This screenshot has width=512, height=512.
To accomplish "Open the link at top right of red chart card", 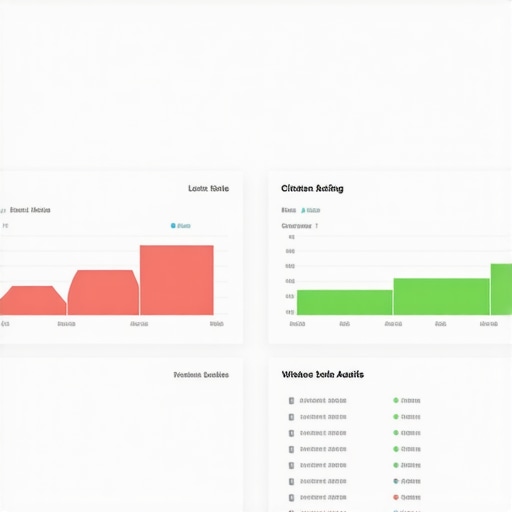I will tap(208, 189).
